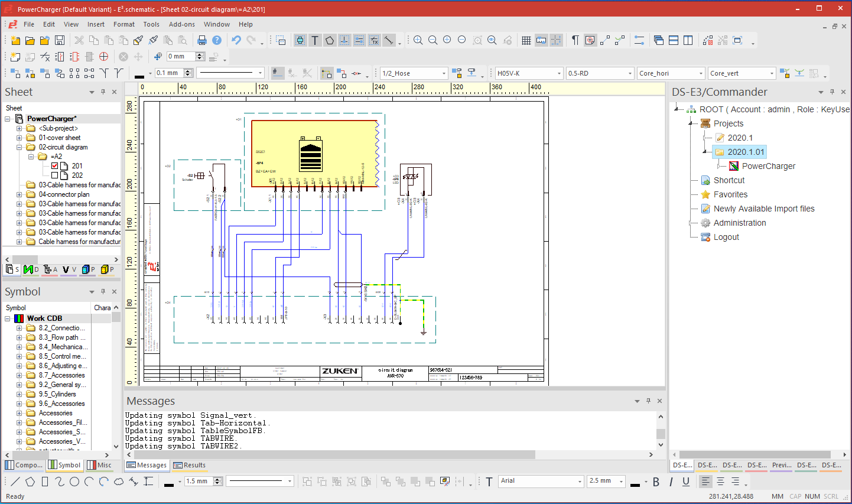Select the Text tool in the toolbar
The height and width of the screenshot is (504, 852).
click(x=314, y=40)
